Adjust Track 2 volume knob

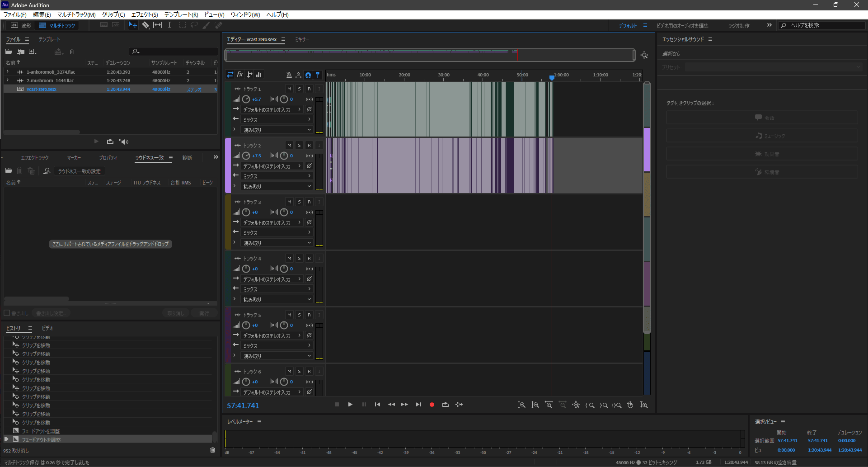coord(246,156)
